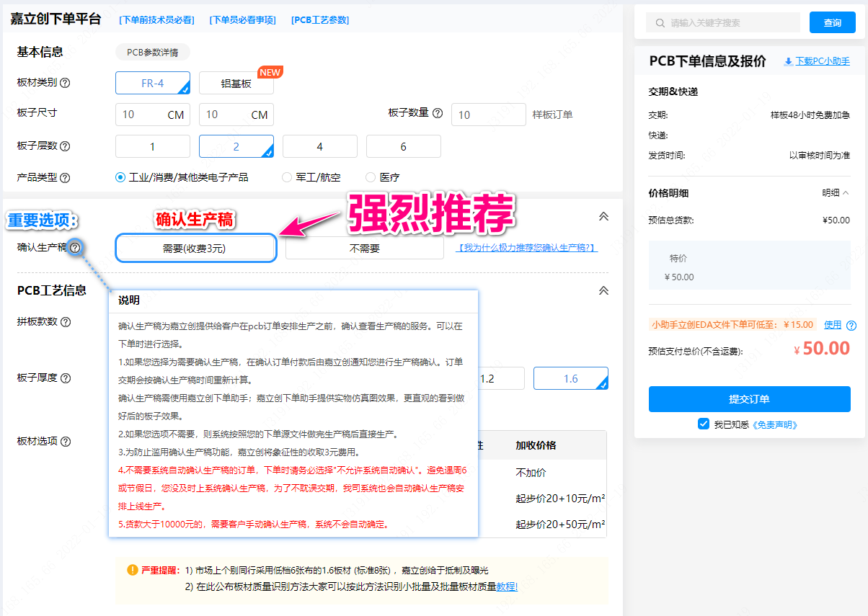Click the 加收价格 column header
The width and height of the screenshot is (868, 616).
536,445
